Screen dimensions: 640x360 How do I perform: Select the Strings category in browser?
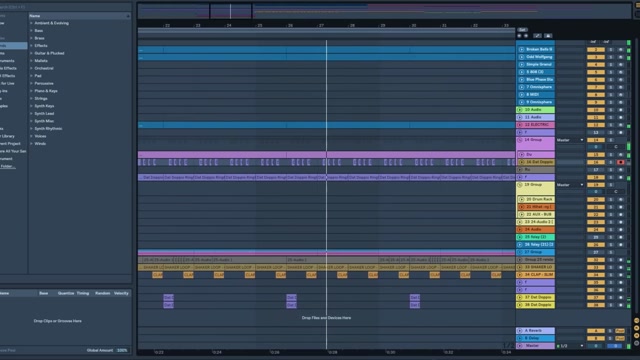(x=41, y=99)
